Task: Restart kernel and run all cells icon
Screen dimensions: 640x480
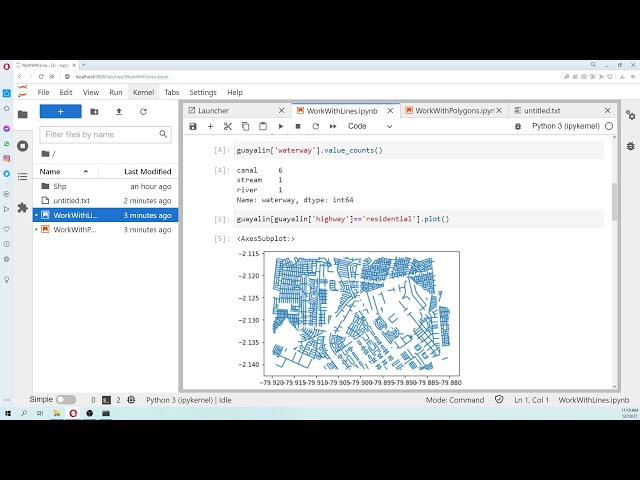Action: click(333, 127)
